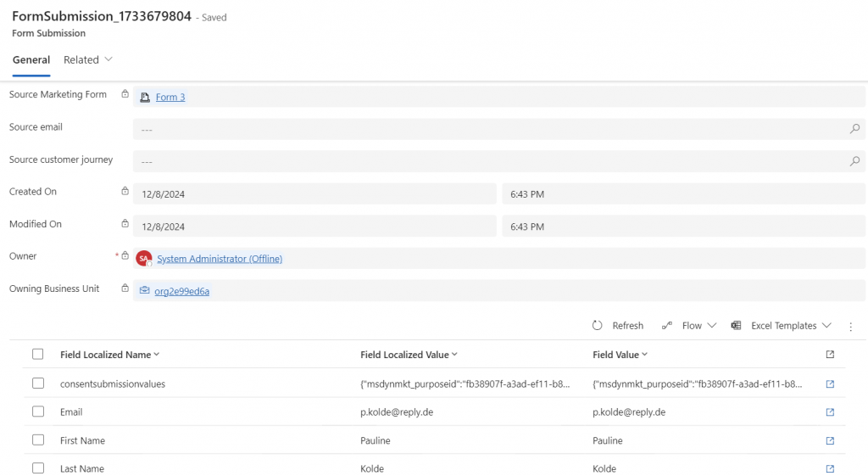Image resolution: width=868 pixels, height=476 pixels.
Task: Check the Email row checkbox
Action: pyautogui.click(x=37, y=412)
